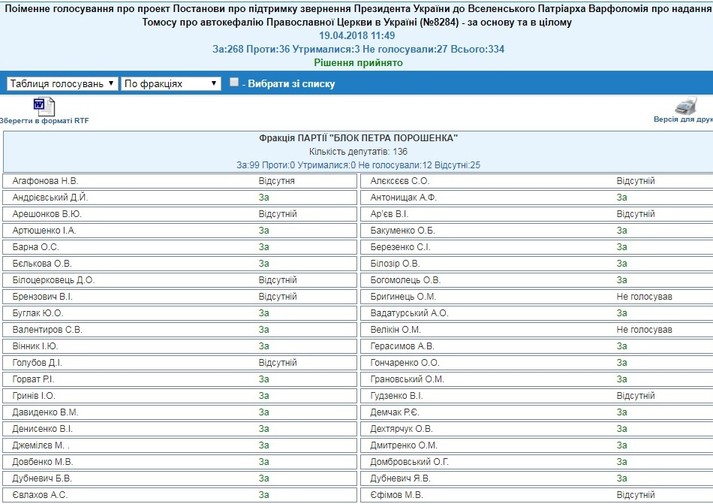Click 'Не голосував' status for Велікін О.М.

[x=644, y=329]
